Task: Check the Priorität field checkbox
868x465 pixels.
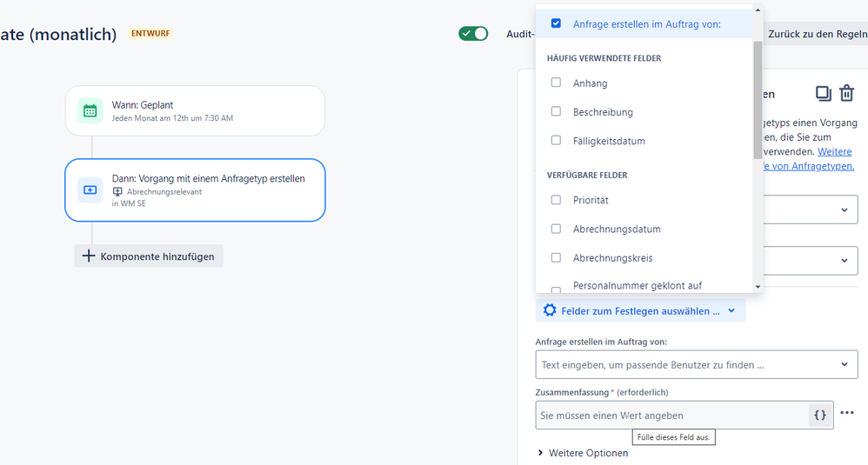Action: coord(556,200)
